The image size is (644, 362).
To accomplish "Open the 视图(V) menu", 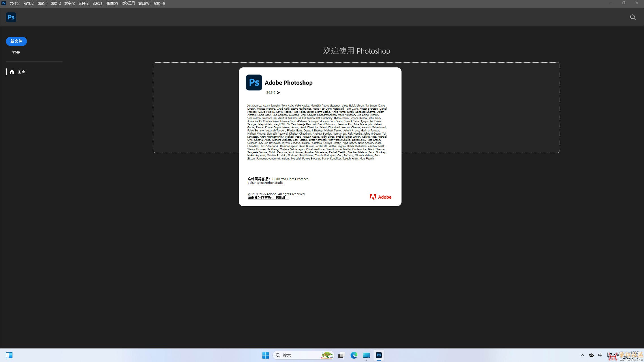I will click(x=112, y=3).
